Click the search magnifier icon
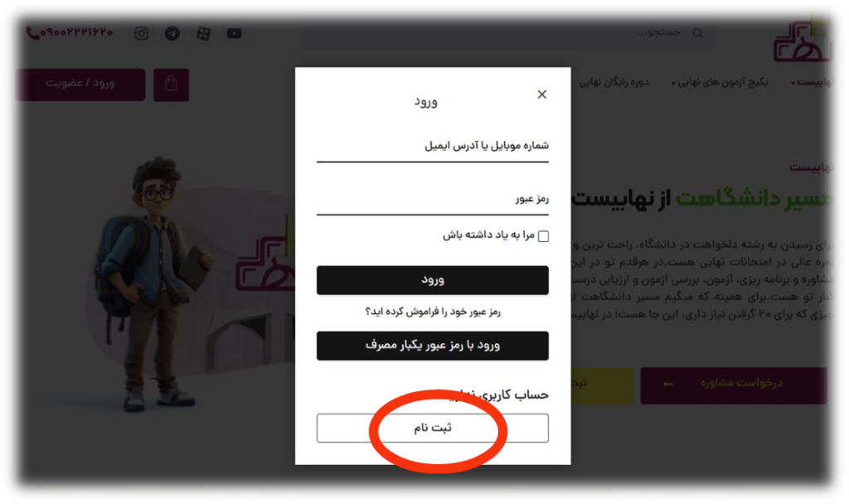This screenshot has width=849, height=504. 698,33
